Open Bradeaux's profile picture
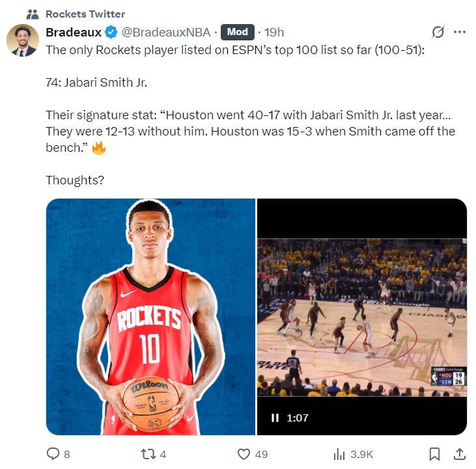The image size is (476, 469). click(x=23, y=40)
